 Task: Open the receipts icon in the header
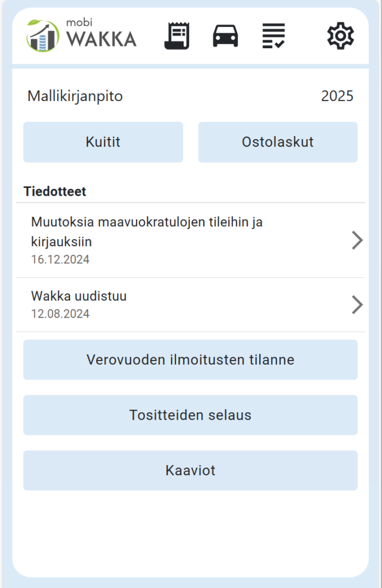177,36
